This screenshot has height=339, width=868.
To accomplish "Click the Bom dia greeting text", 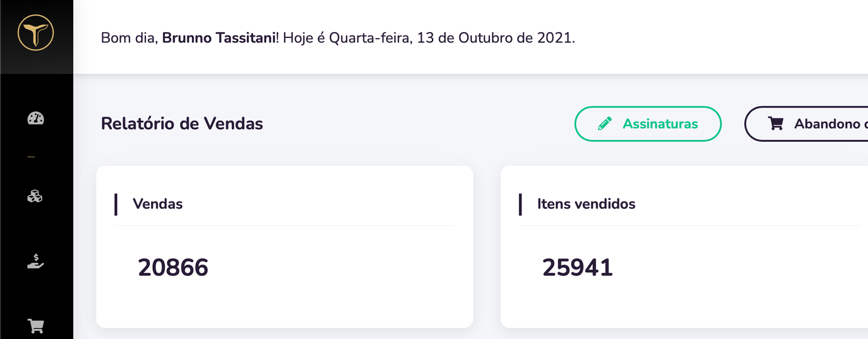I will [129, 38].
